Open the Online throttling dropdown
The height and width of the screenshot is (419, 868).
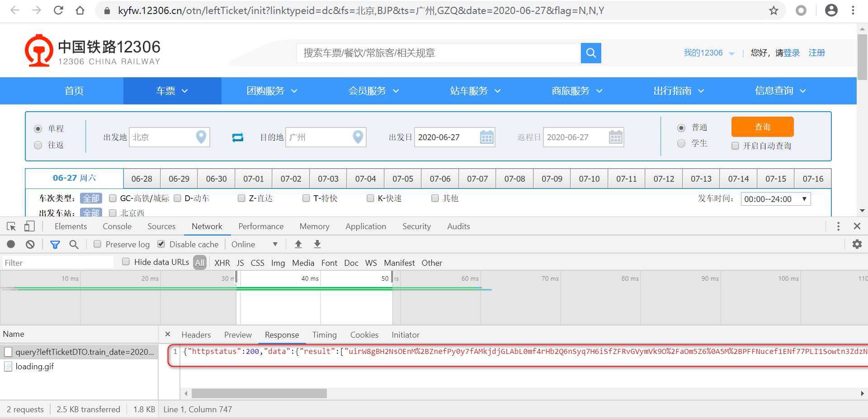pos(254,245)
